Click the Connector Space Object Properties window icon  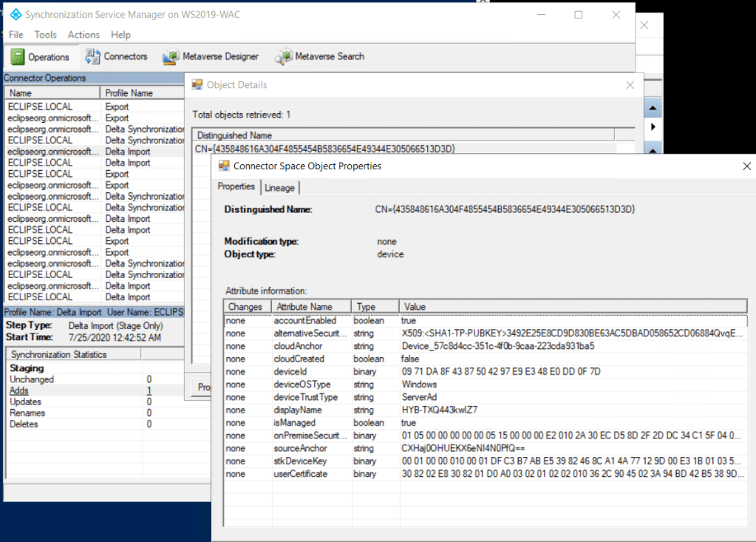(x=222, y=166)
